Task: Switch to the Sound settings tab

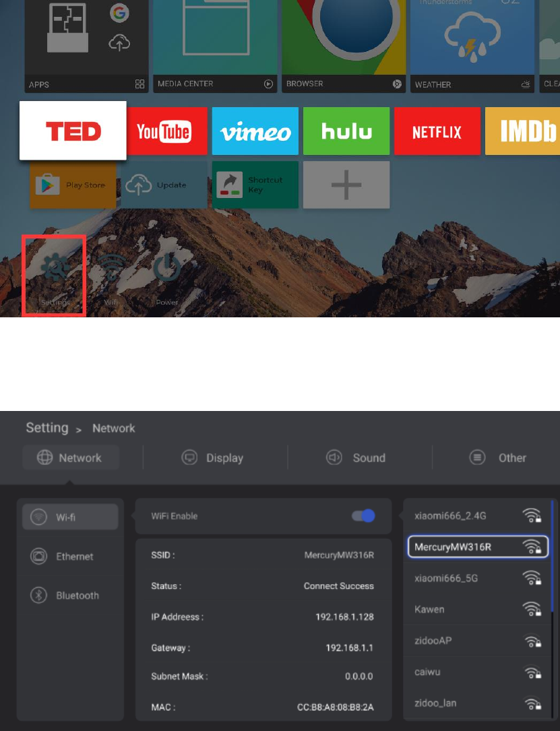Action: [356, 457]
